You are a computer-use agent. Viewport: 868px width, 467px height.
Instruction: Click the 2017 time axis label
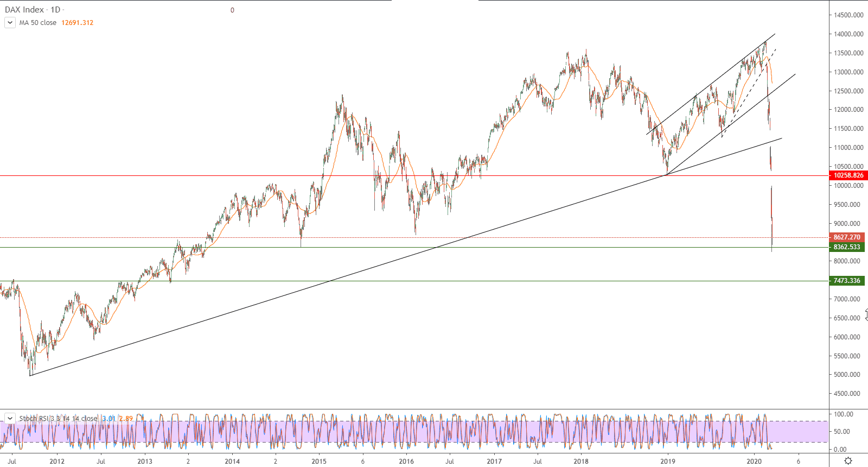494,462
